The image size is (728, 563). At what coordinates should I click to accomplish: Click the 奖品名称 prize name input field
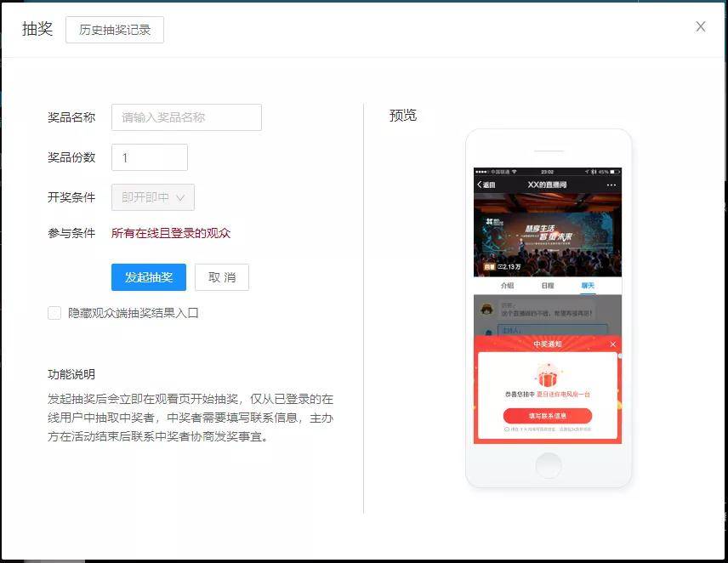tap(186, 117)
